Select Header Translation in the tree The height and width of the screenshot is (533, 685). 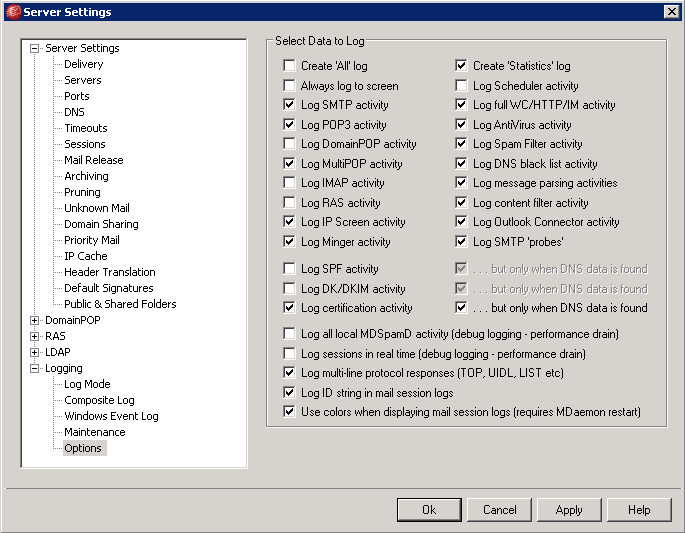[x=110, y=272]
